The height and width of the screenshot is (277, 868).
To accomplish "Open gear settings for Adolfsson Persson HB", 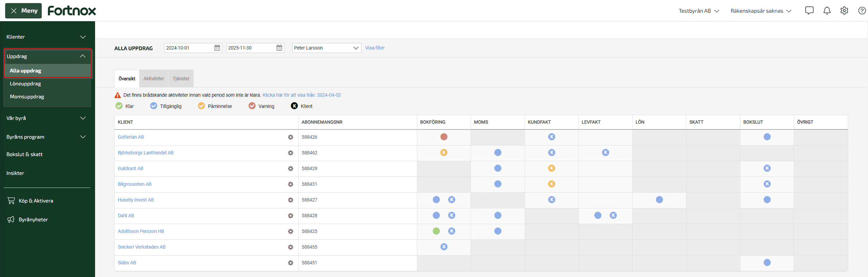I will pyautogui.click(x=291, y=231).
